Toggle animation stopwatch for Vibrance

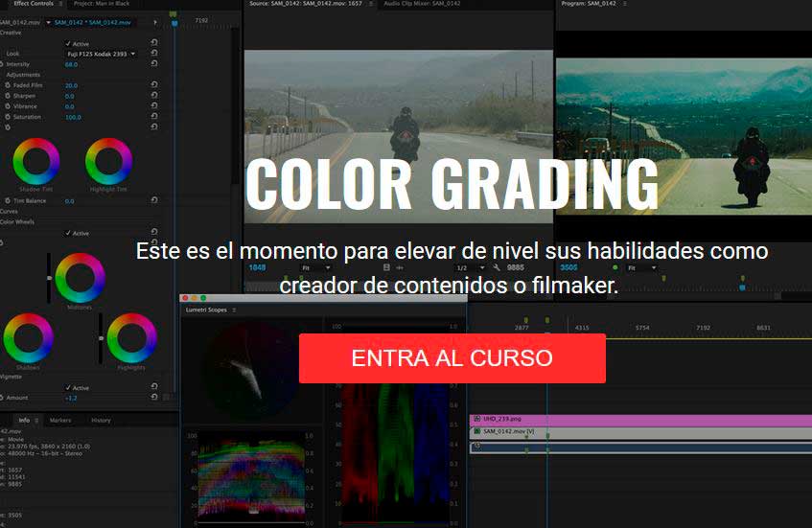coord(8,106)
